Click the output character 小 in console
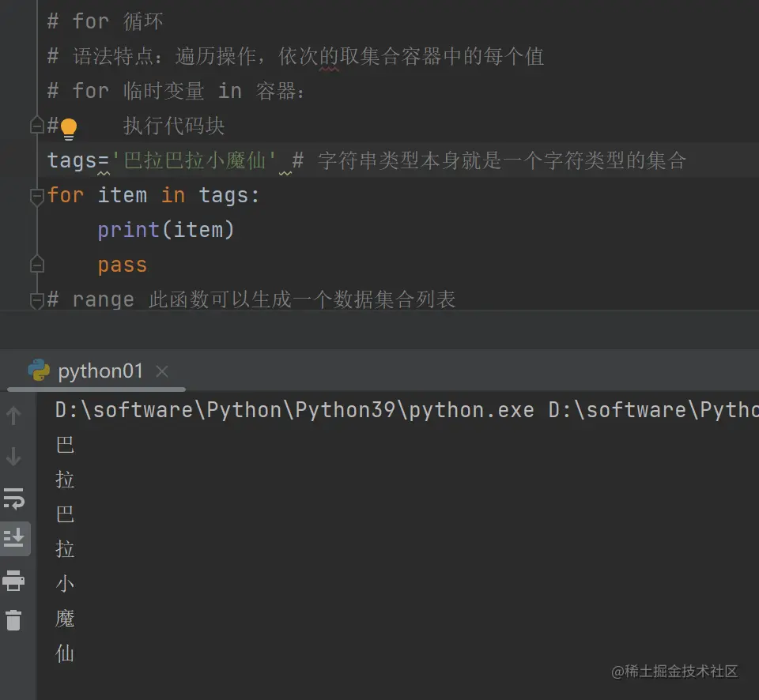This screenshot has width=759, height=700. click(x=65, y=584)
